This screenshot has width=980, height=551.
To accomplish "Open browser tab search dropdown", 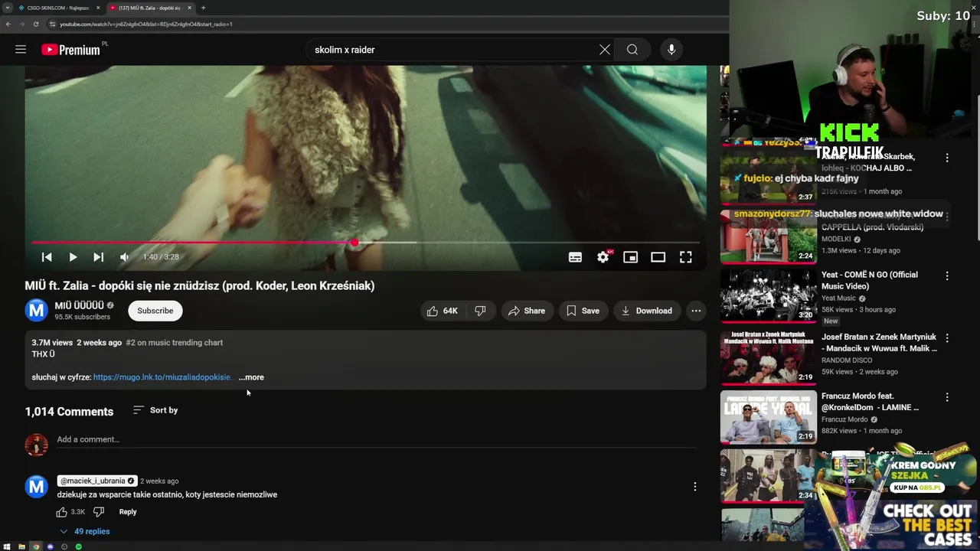I will point(7,8).
